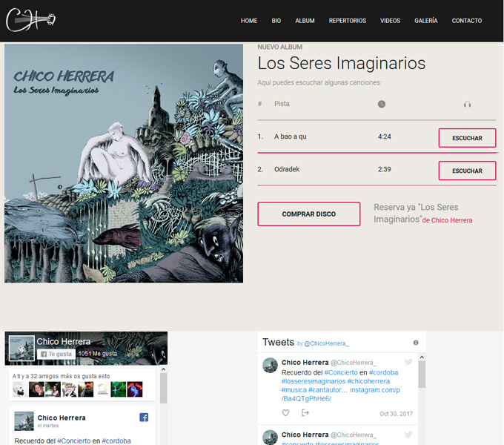The width and height of the screenshot is (504, 445).
Task: Click Facebook 'Te gusta' like button
Action: click(56, 354)
